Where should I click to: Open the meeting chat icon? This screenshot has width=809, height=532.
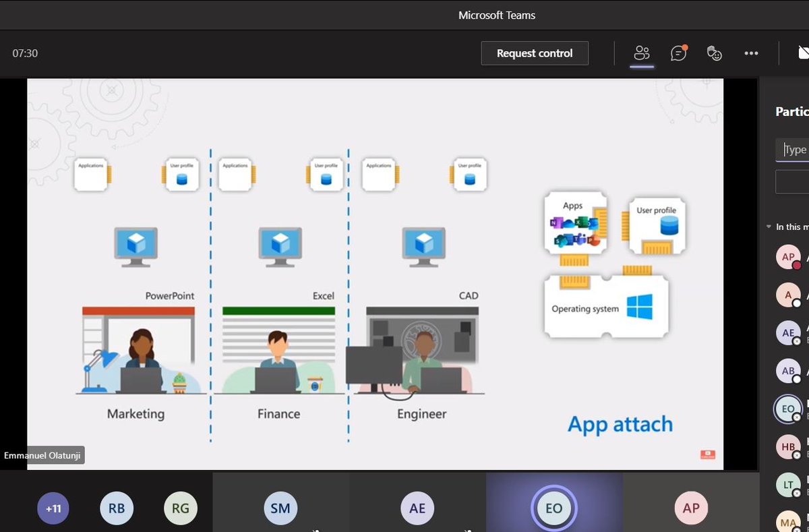pyautogui.click(x=678, y=53)
